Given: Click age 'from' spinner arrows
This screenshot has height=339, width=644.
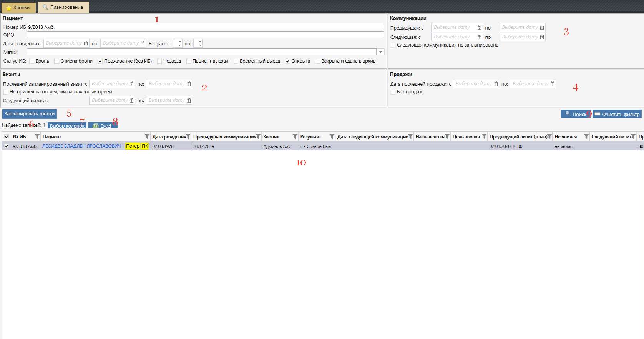Looking at the screenshot, I should (180, 43).
